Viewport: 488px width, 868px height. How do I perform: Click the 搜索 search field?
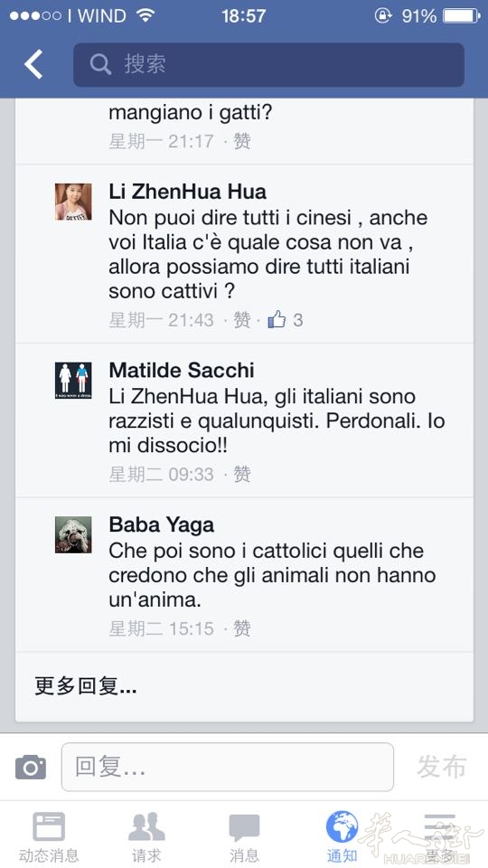click(x=269, y=65)
